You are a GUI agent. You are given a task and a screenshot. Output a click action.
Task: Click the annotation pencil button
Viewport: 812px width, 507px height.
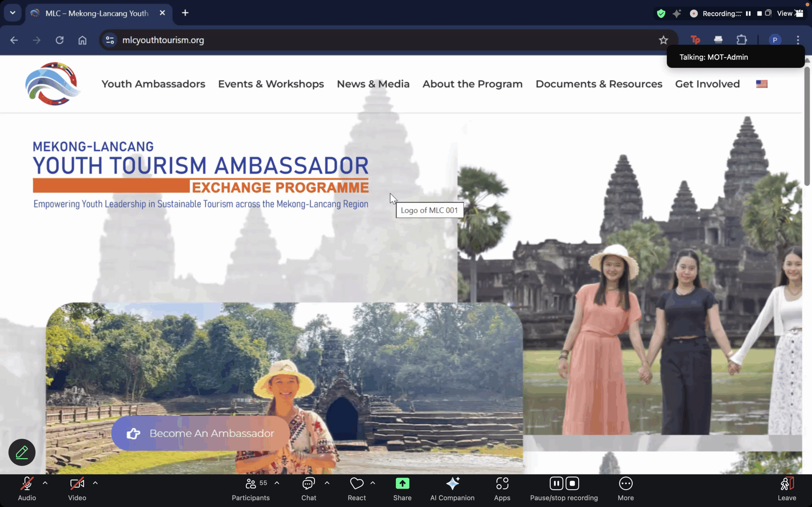click(22, 452)
